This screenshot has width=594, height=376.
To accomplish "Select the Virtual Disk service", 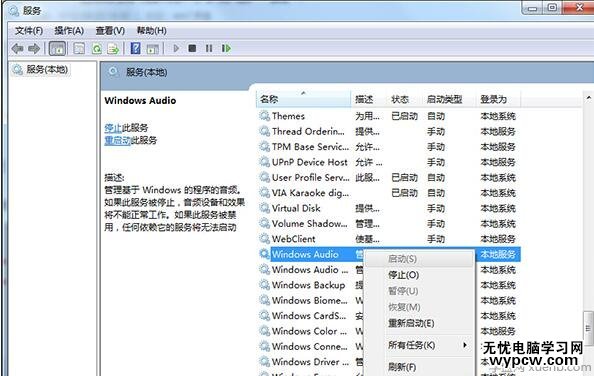I will click(x=389, y=208).
